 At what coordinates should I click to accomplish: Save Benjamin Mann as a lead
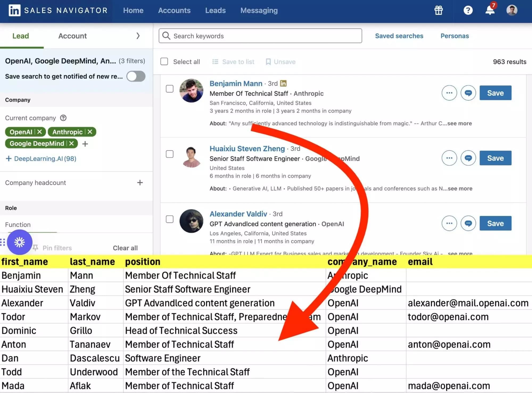(495, 93)
